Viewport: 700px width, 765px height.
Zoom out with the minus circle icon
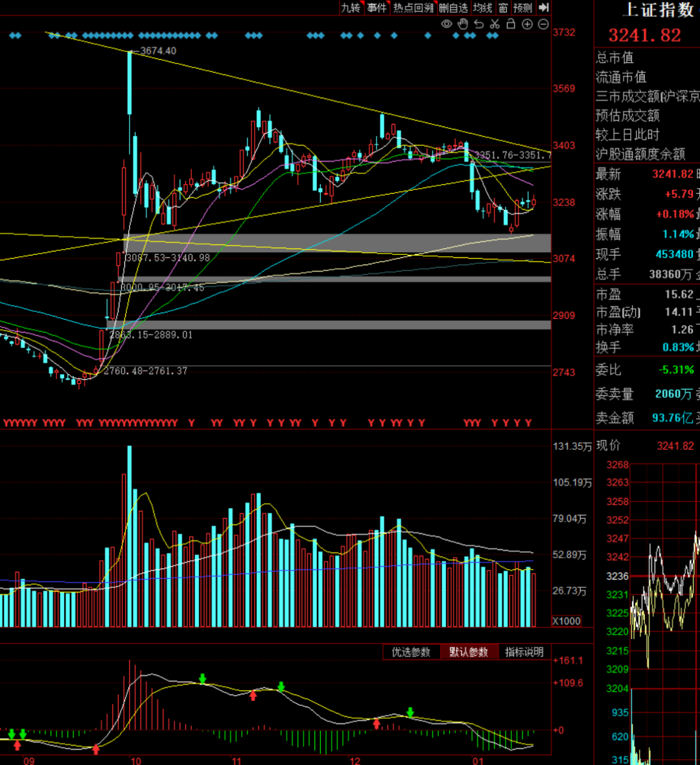tap(543, 25)
